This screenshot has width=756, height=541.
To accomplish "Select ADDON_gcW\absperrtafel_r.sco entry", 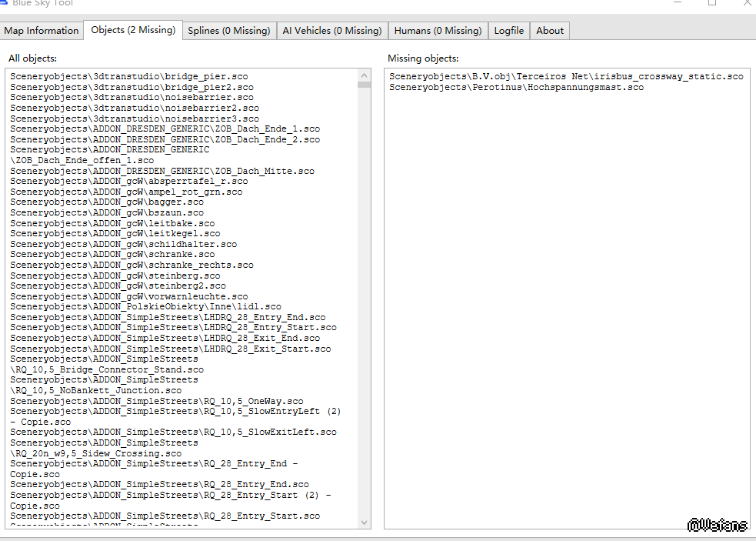I will tap(128, 182).
